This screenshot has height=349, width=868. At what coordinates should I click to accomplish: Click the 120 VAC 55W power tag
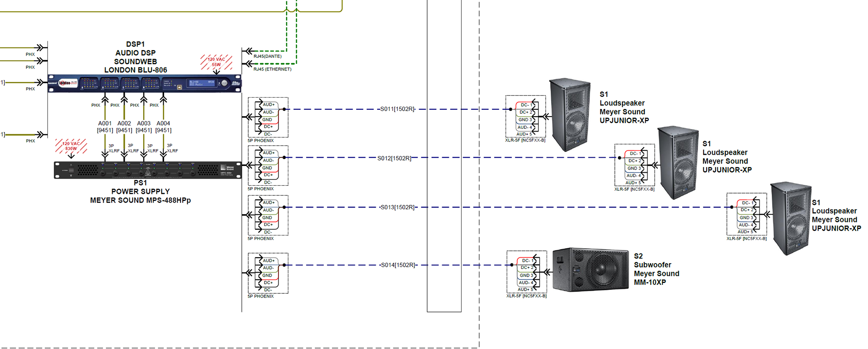click(x=217, y=62)
